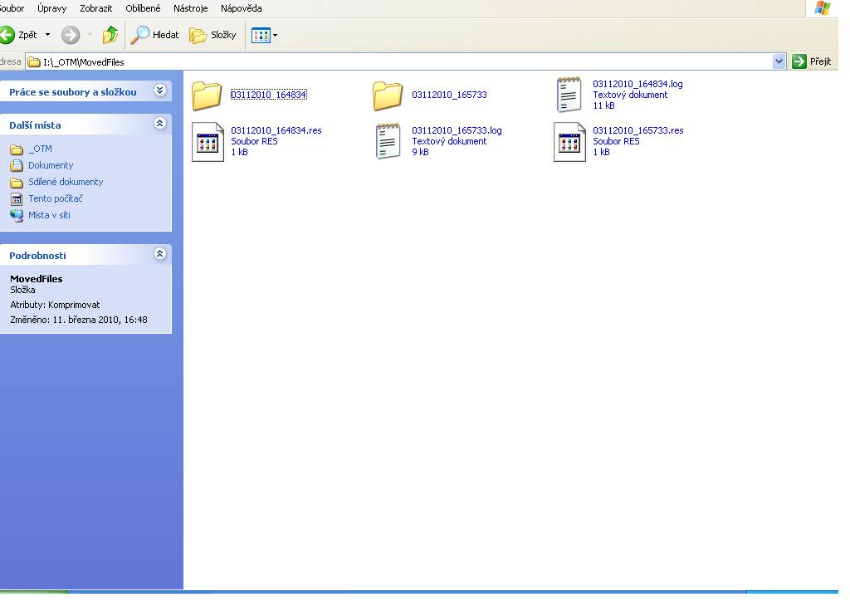
Task: Expand the address bar dropdown arrow
Action: [x=779, y=61]
